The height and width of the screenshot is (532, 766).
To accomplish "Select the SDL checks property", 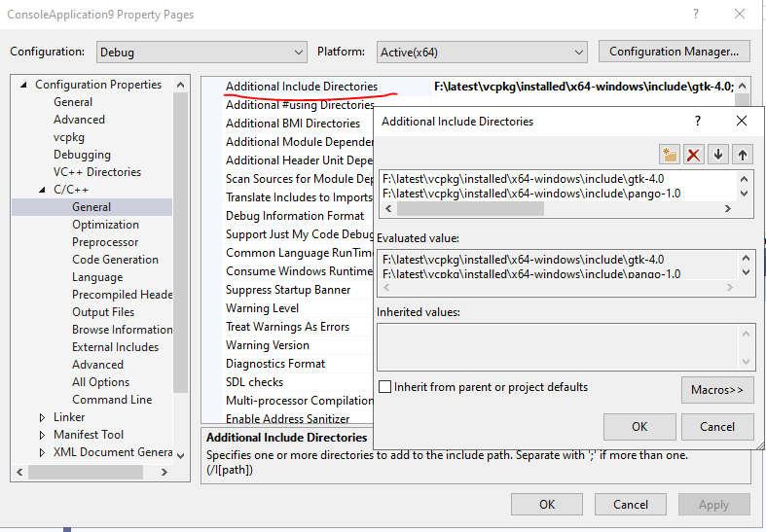I will click(x=254, y=382).
